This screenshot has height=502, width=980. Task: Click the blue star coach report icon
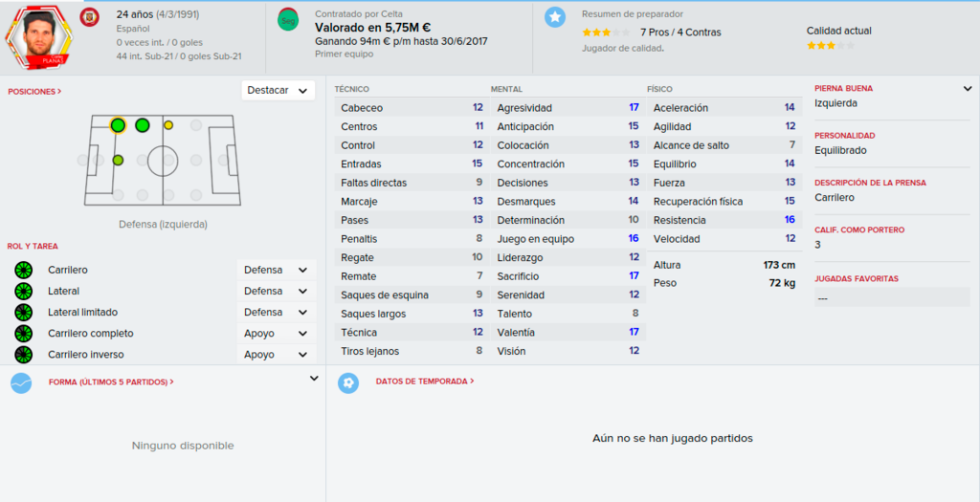[554, 17]
